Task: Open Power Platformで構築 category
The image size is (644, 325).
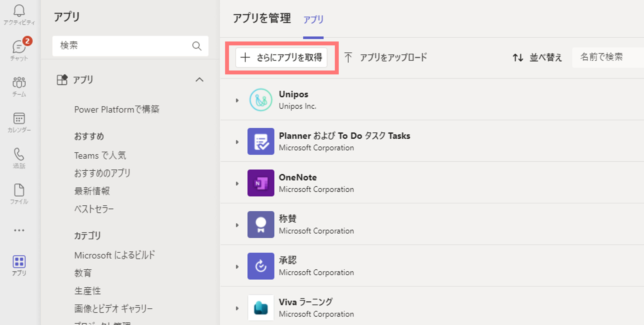Action: pos(117,110)
